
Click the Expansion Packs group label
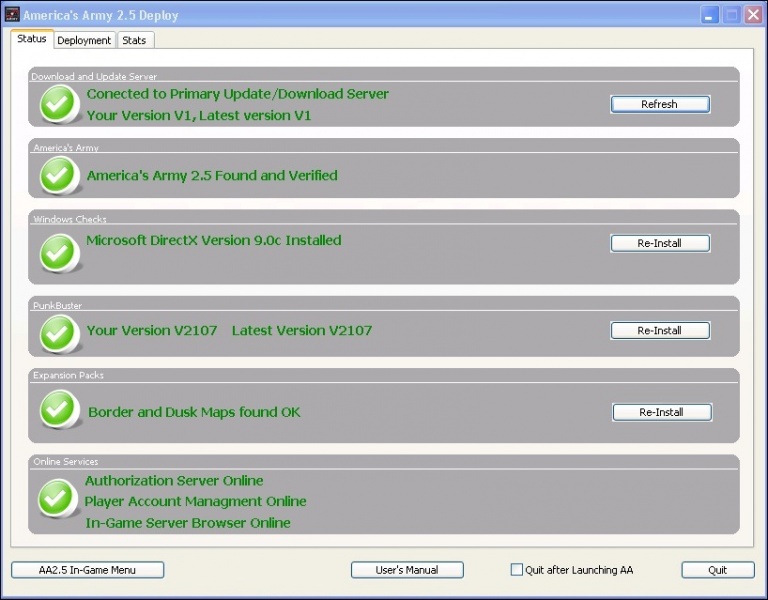69,375
